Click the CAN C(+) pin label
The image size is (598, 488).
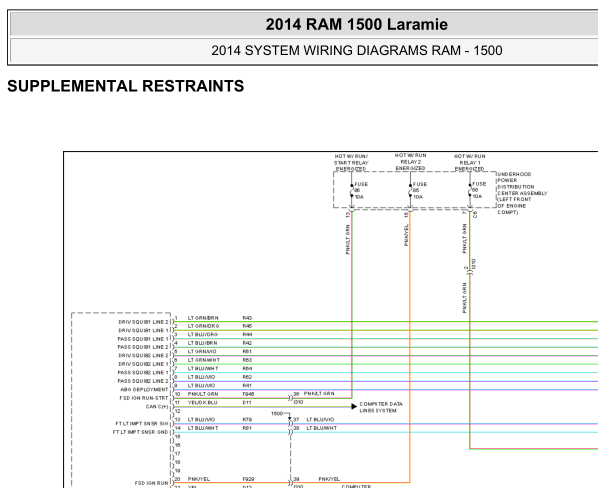pos(157,407)
